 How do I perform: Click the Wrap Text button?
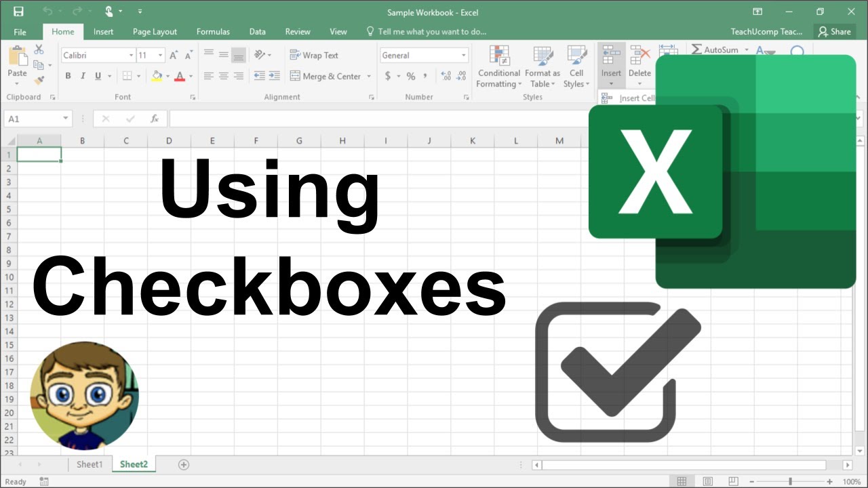point(314,56)
